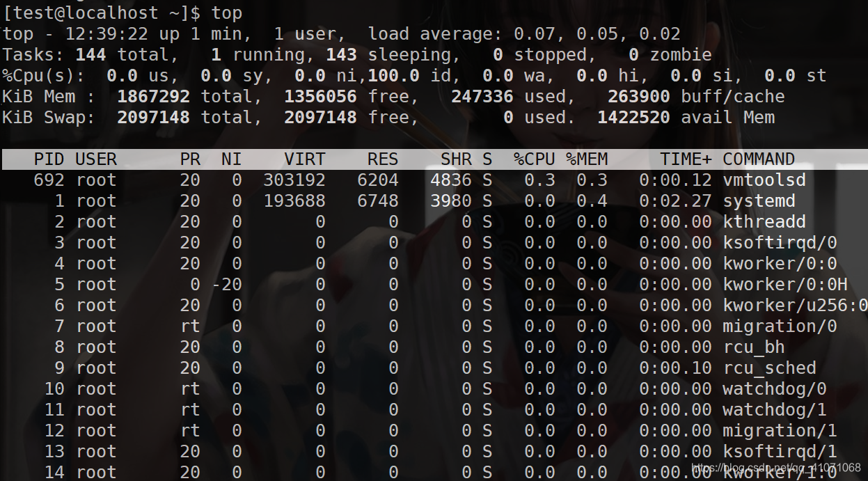The width and height of the screenshot is (868, 481).
Task: Click the free memory value 1356056
Action: [321, 97]
